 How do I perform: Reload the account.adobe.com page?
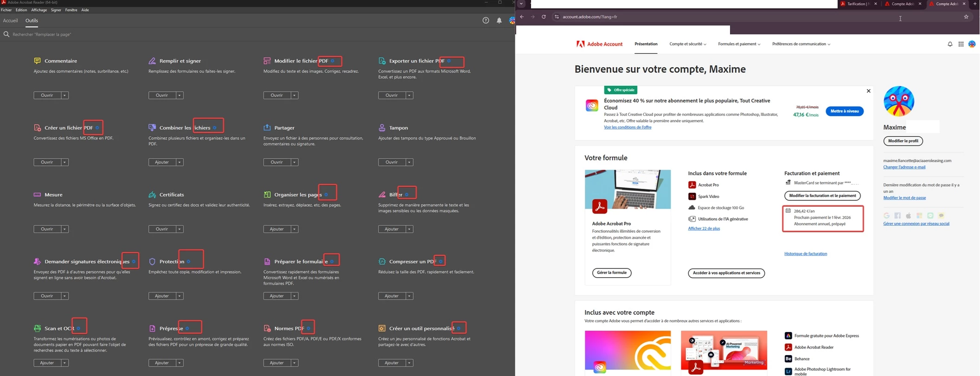[544, 17]
